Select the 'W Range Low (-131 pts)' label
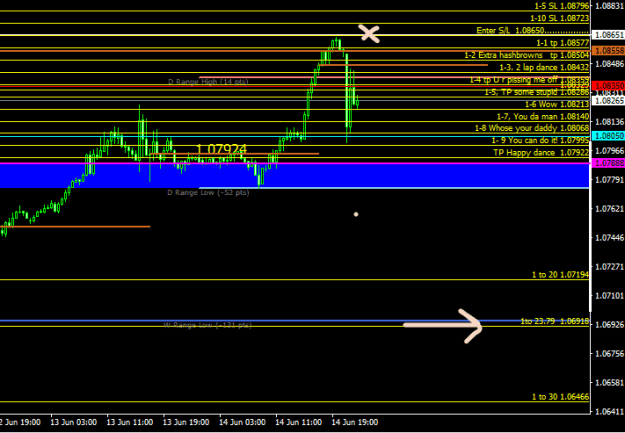Image resolution: width=625 pixels, height=433 pixels. point(208,325)
